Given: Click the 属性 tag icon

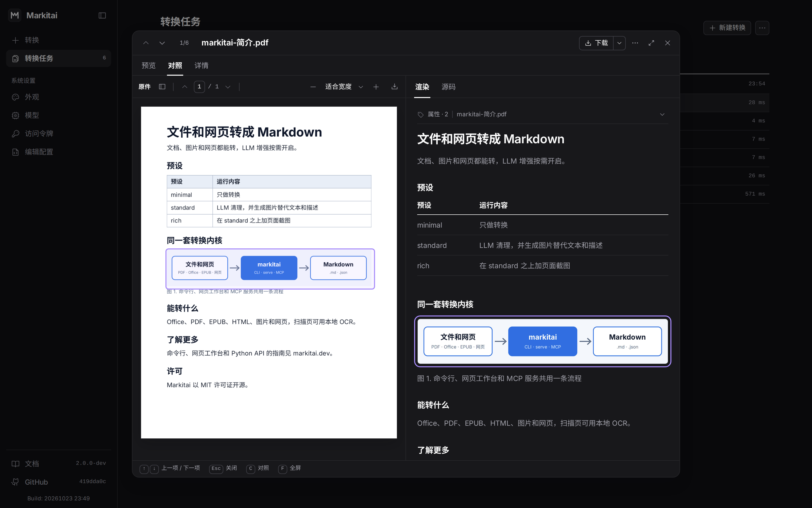Looking at the screenshot, I should click(x=421, y=115).
